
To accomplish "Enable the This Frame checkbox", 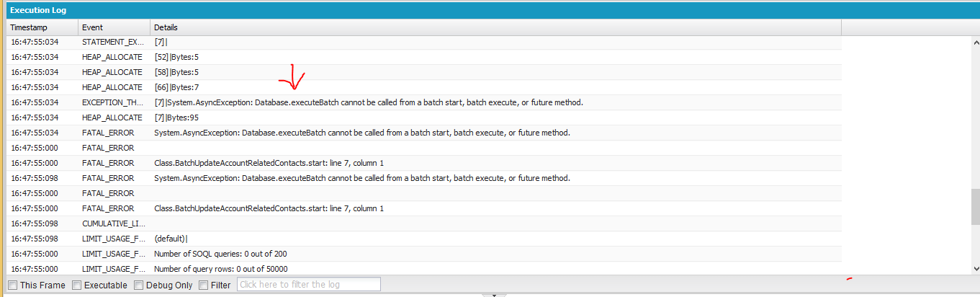I will click(x=13, y=285).
